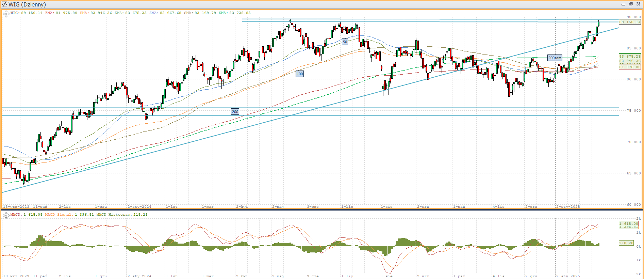Click the red EMA 81 975.80 legend entry
The width and height of the screenshot is (644, 279).
click(x=61, y=13)
